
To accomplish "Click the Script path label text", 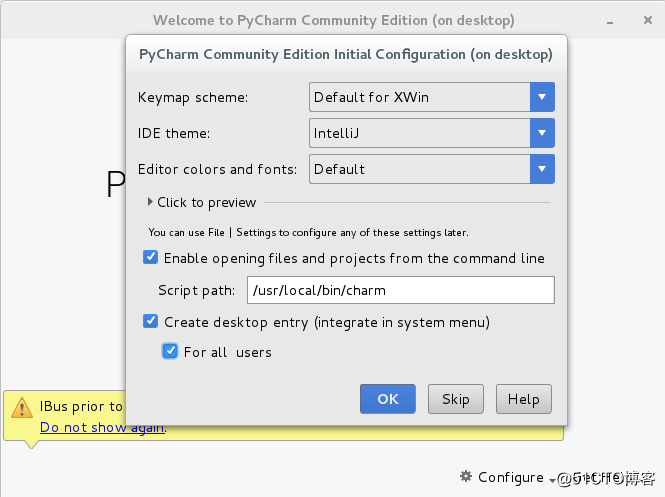I will point(196,290).
